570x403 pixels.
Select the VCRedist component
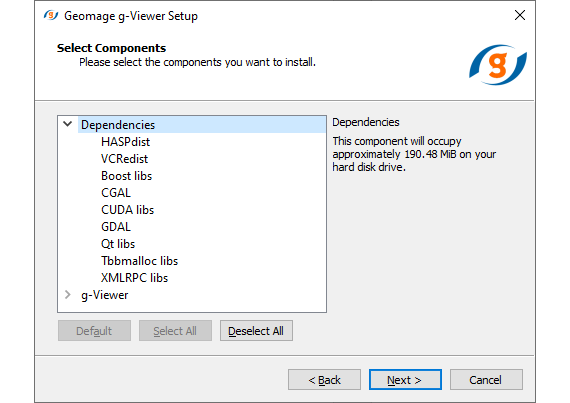coord(124,159)
